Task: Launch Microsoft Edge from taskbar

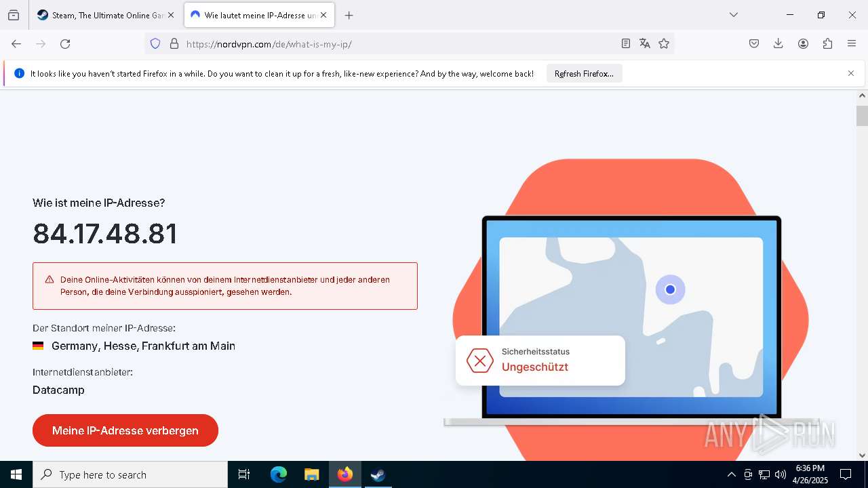Action: click(279, 474)
